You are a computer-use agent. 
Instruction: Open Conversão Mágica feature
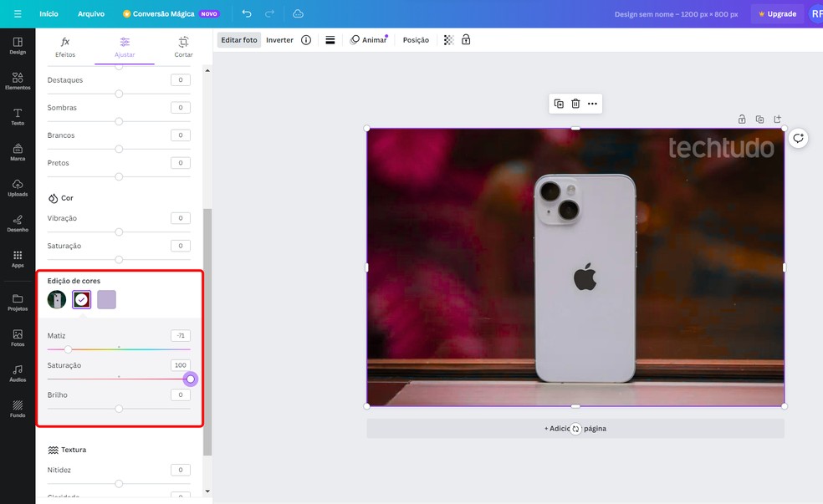pos(171,13)
